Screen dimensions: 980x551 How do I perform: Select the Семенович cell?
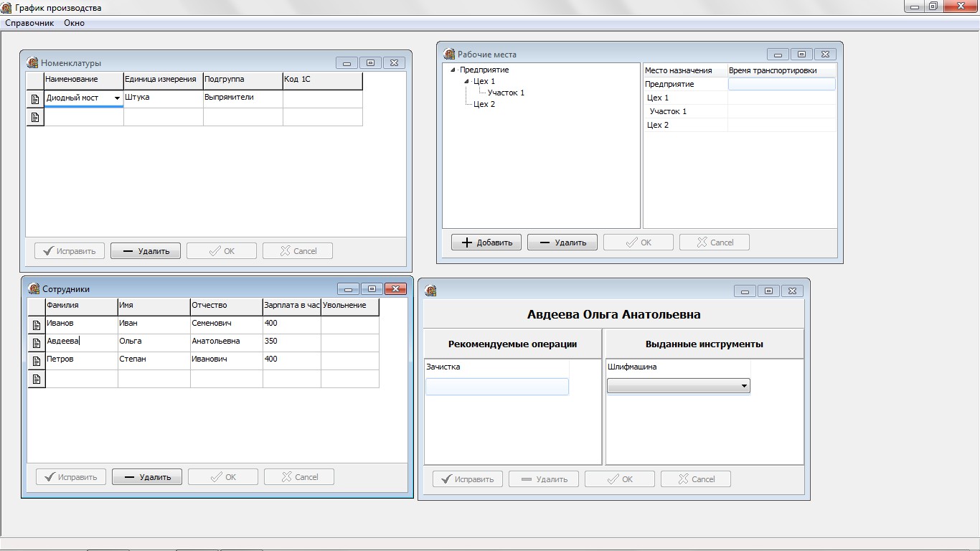[227, 325]
